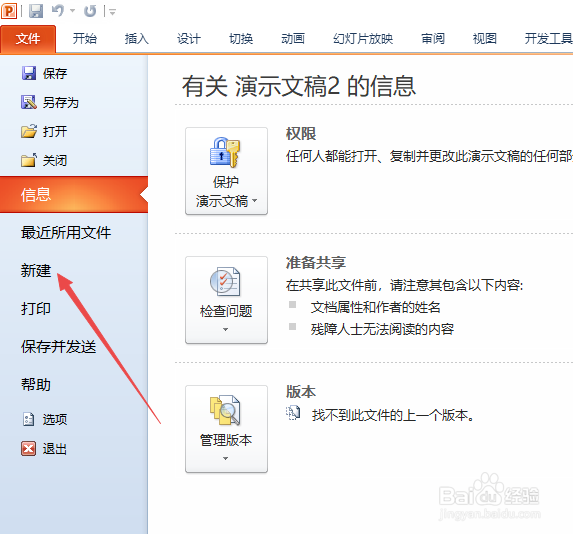
Task: Open the 视图 ribbon tab
Action: point(485,38)
